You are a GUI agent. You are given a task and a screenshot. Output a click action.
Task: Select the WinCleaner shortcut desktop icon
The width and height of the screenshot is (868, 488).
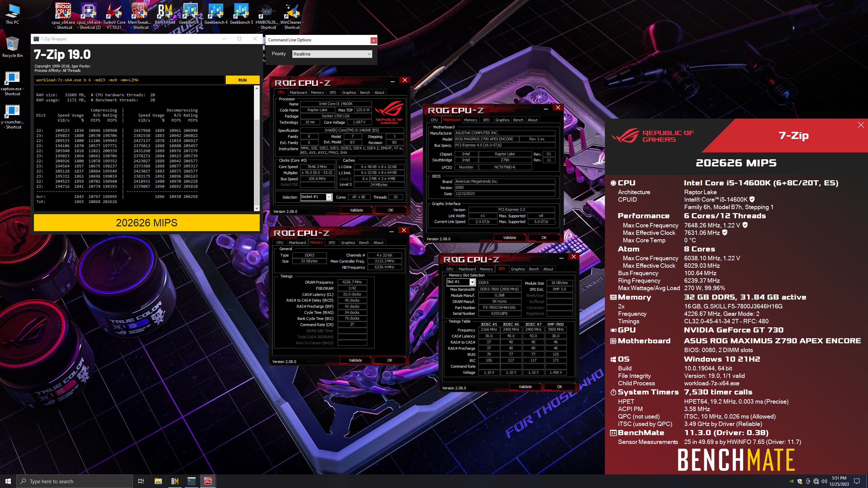point(292,16)
